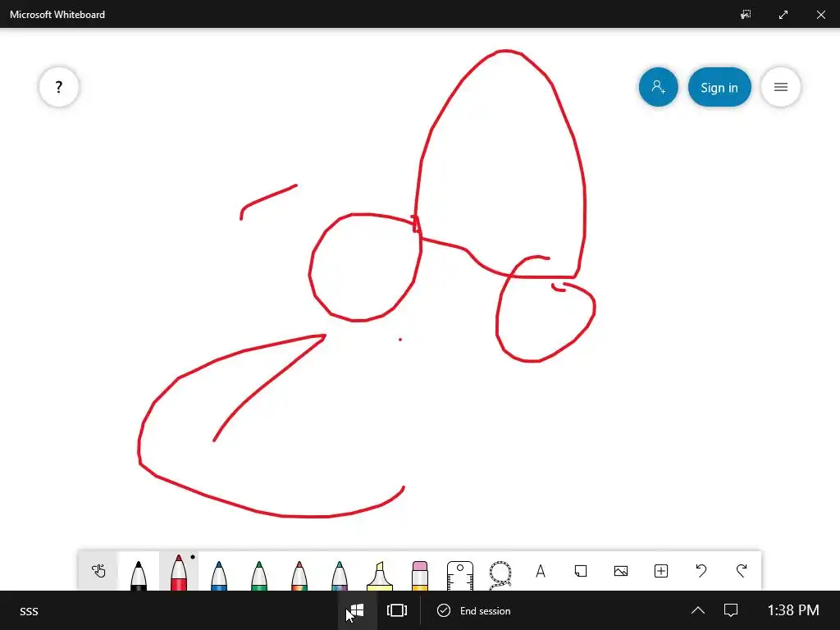Select the red pen
Screen dimensions: 840x630
point(179,572)
